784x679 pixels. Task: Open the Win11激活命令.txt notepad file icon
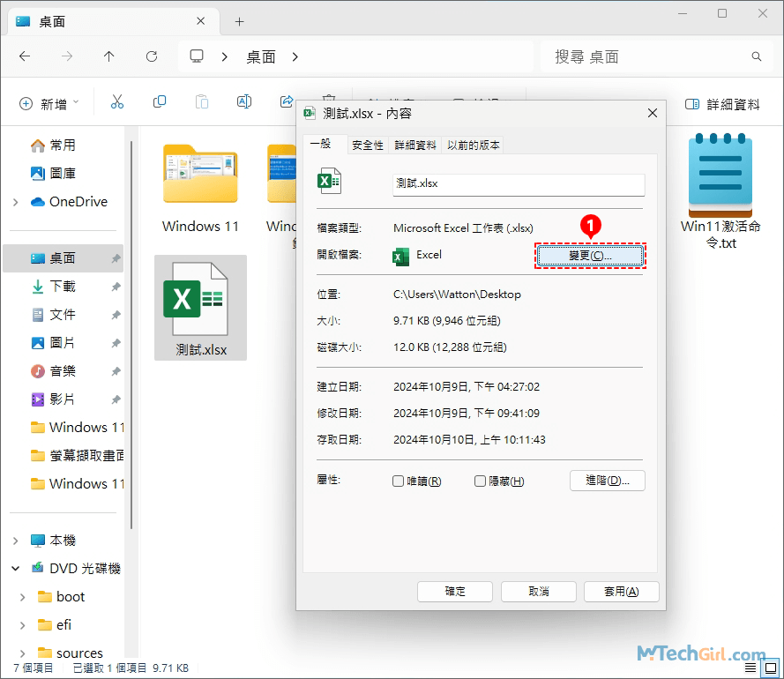click(x=720, y=176)
